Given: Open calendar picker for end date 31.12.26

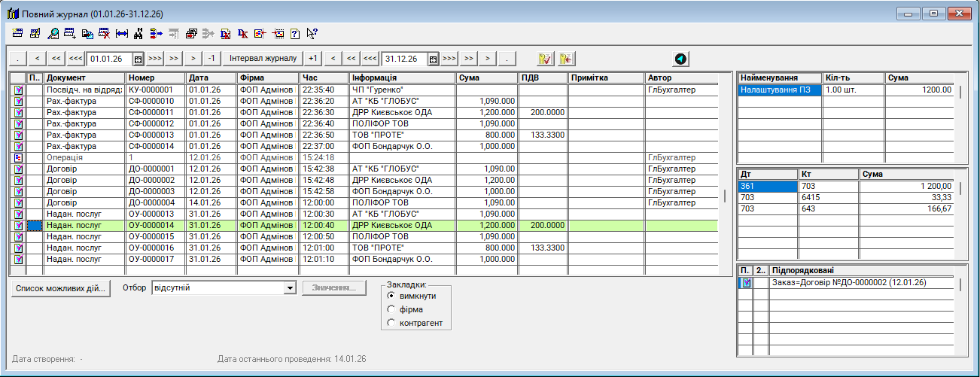Looking at the screenshot, I should [433, 59].
